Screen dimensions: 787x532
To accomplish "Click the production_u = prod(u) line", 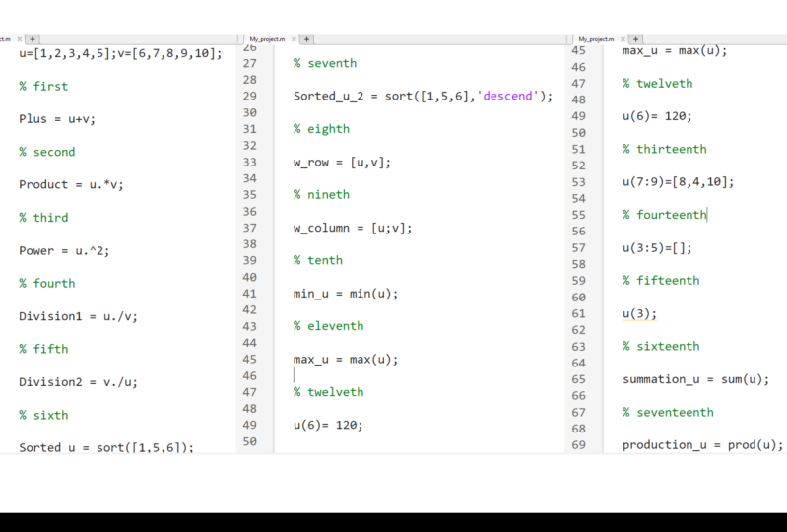I will point(702,445).
